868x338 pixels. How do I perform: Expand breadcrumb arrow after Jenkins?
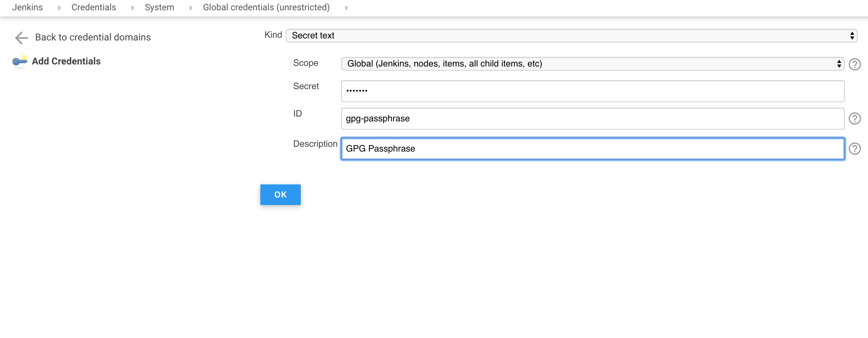tap(59, 8)
